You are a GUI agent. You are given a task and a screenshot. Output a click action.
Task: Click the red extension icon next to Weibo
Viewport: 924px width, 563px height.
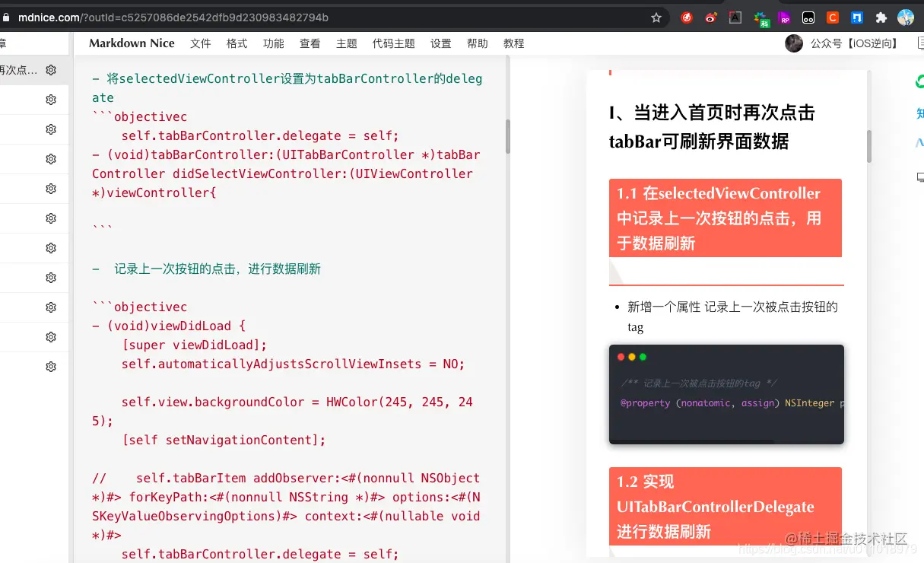[x=687, y=17]
